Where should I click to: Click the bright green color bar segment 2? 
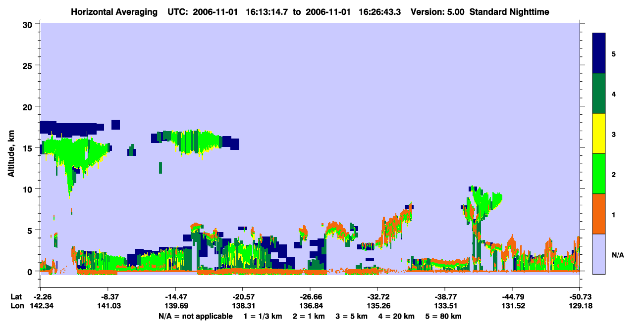tap(599, 174)
